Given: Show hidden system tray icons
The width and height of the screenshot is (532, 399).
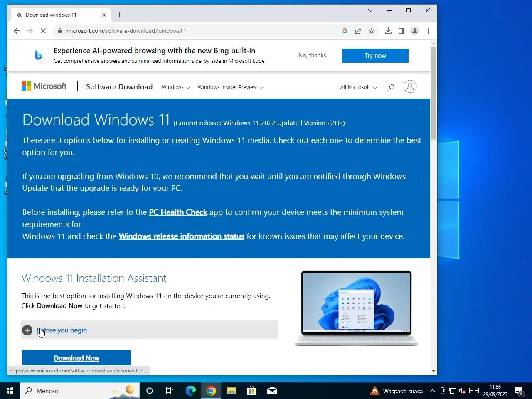Looking at the screenshot, I should pyautogui.click(x=432, y=391).
